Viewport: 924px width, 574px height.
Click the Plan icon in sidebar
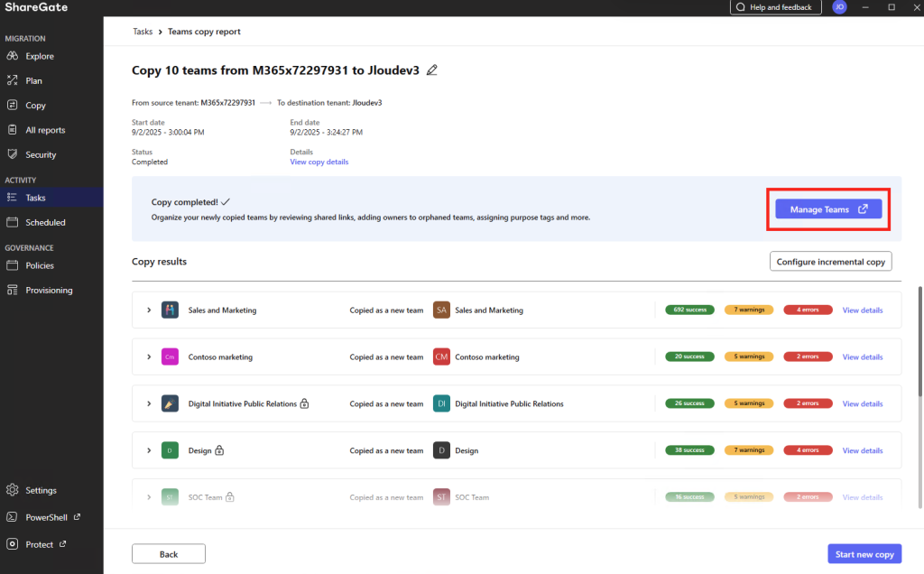[13, 80]
